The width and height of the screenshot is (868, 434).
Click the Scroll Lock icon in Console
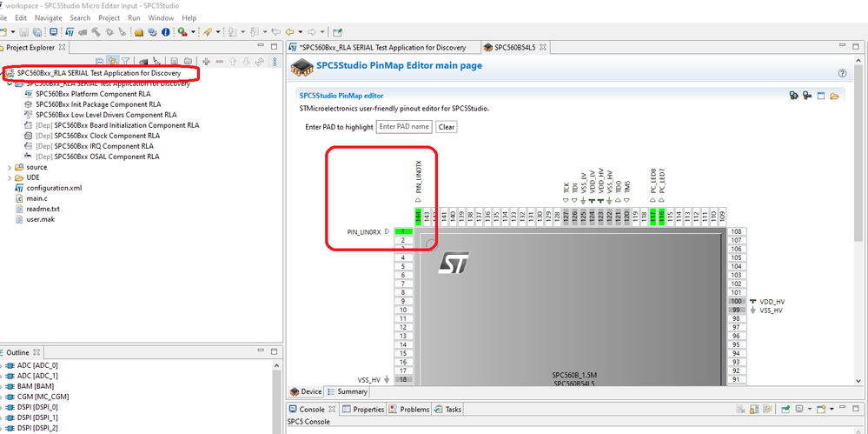click(x=754, y=409)
